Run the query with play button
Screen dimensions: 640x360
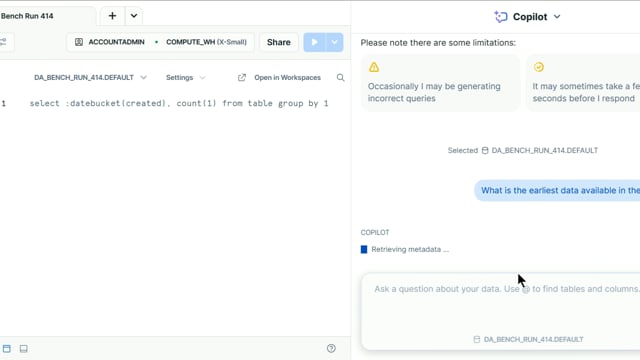pos(314,42)
